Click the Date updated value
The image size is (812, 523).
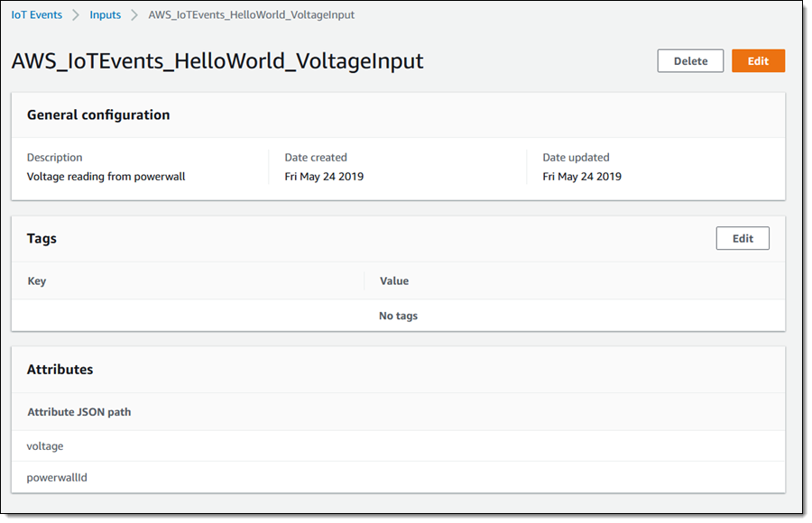pyautogui.click(x=582, y=177)
